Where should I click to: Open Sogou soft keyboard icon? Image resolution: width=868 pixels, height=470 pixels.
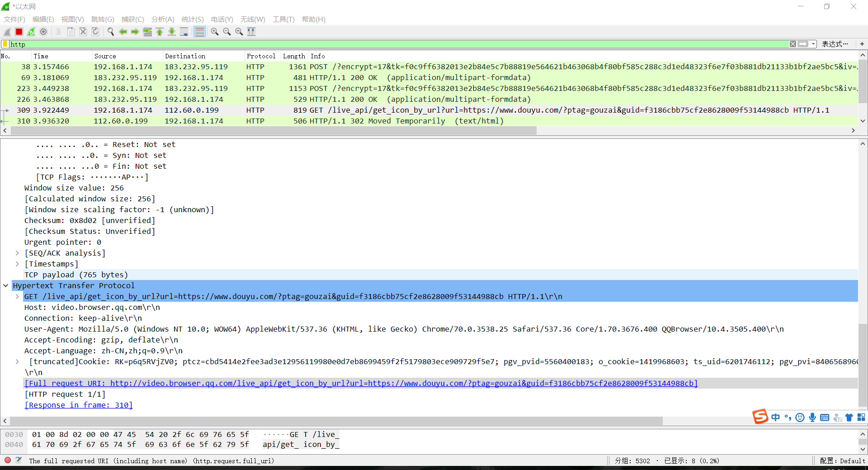coord(825,417)
